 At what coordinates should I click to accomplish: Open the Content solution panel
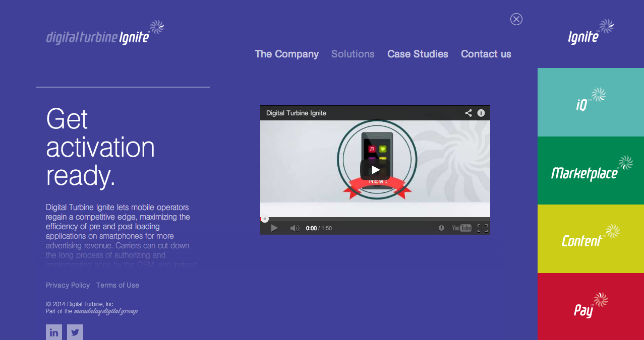[590, 239]
